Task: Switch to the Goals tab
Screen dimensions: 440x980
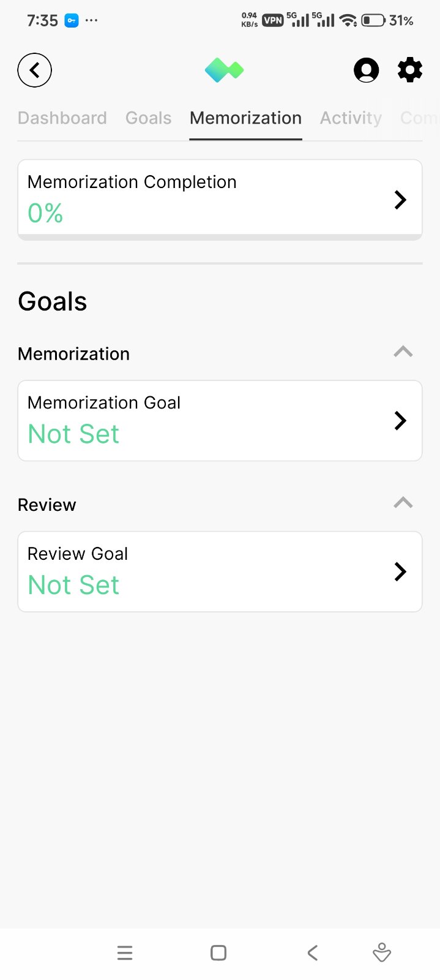Action: tap(148, 118)
